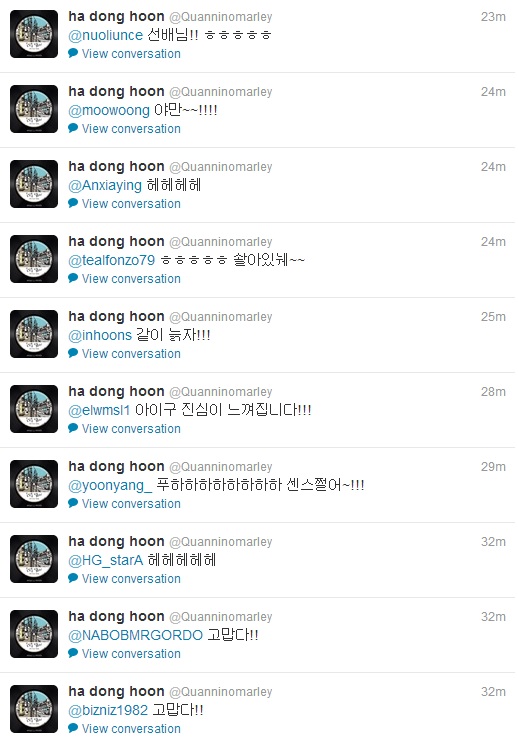Open the @nuoliunce mention link
This screenshot has height=747, width=518.
pos(105,35)
